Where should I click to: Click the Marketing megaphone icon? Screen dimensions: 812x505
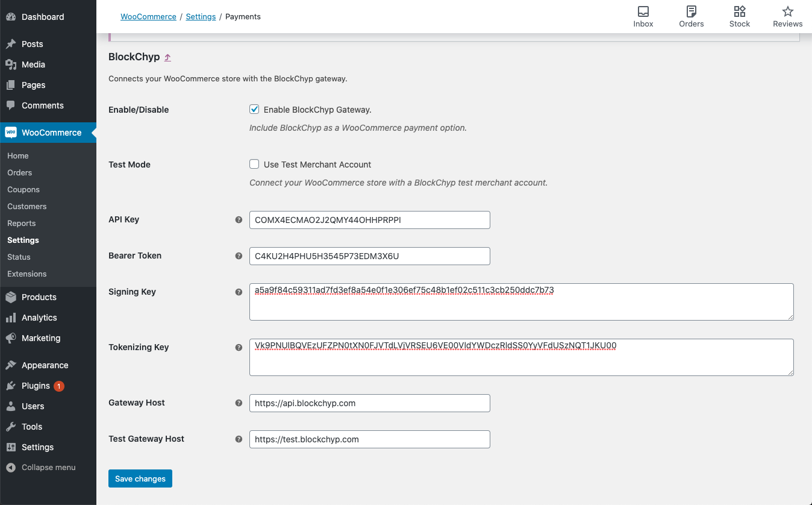11,338
